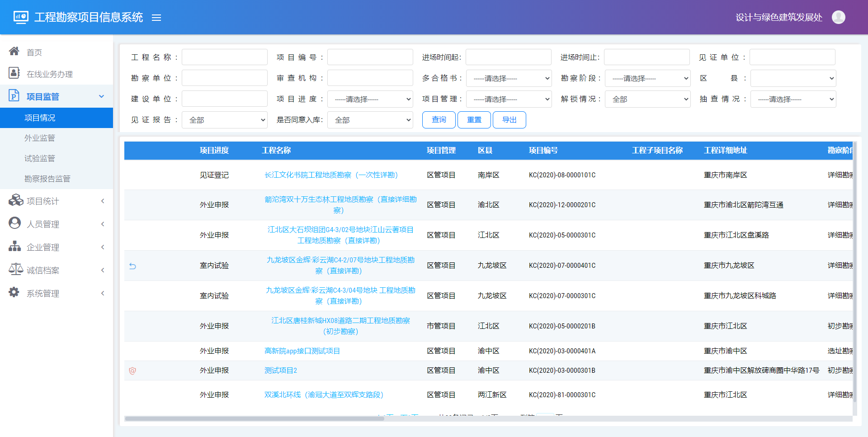This screenshot has height=437, width=868.
Task: Click the undo arrow icon in 室内试验 row
Action: (x=132, y=266)
